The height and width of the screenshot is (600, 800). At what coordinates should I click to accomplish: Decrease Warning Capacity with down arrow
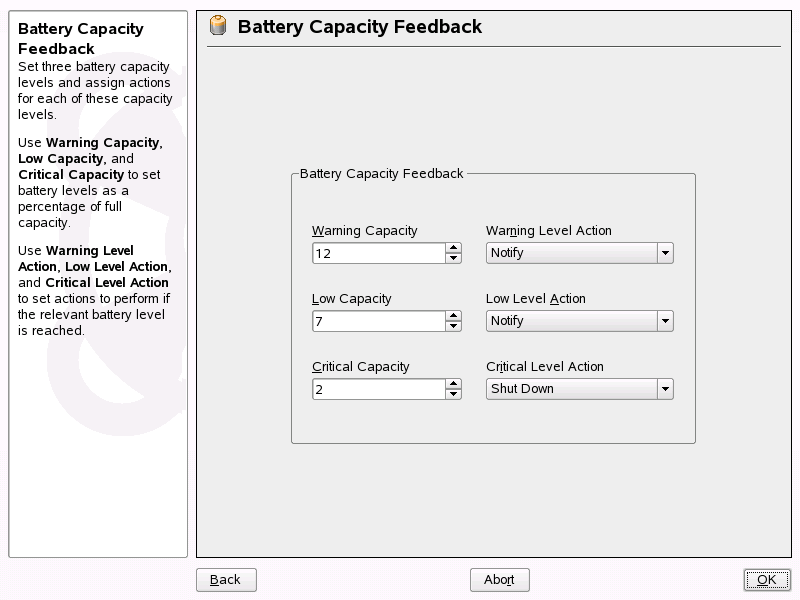pos(453,258)
